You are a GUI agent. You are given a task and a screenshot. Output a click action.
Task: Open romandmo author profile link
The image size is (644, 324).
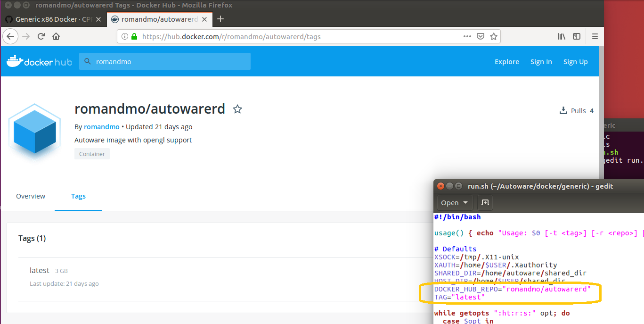tap(102, 127)
